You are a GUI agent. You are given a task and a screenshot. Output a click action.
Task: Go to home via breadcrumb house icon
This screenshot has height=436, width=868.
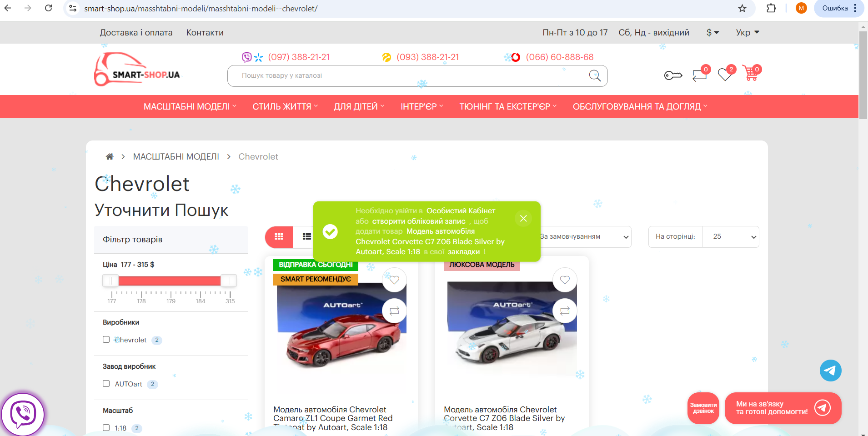click(x=110, y=156)
